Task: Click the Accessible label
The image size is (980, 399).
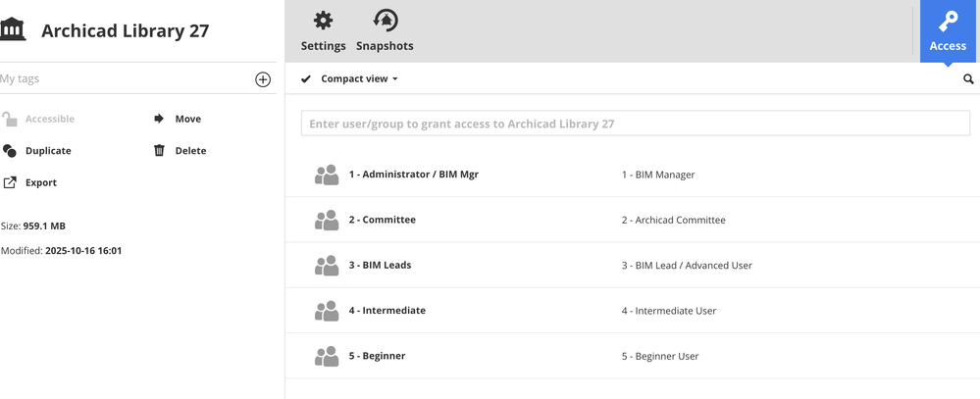Action: tap(50, 119)
